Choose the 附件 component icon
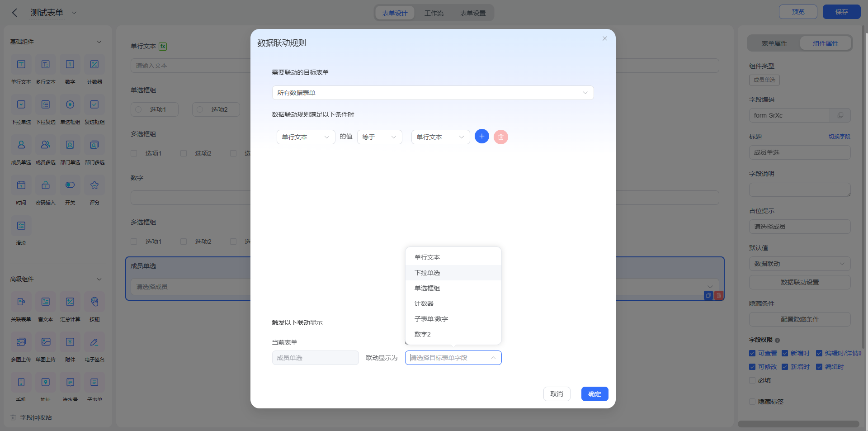Viewport: 868px width, 431px height. tap(70, 342)
